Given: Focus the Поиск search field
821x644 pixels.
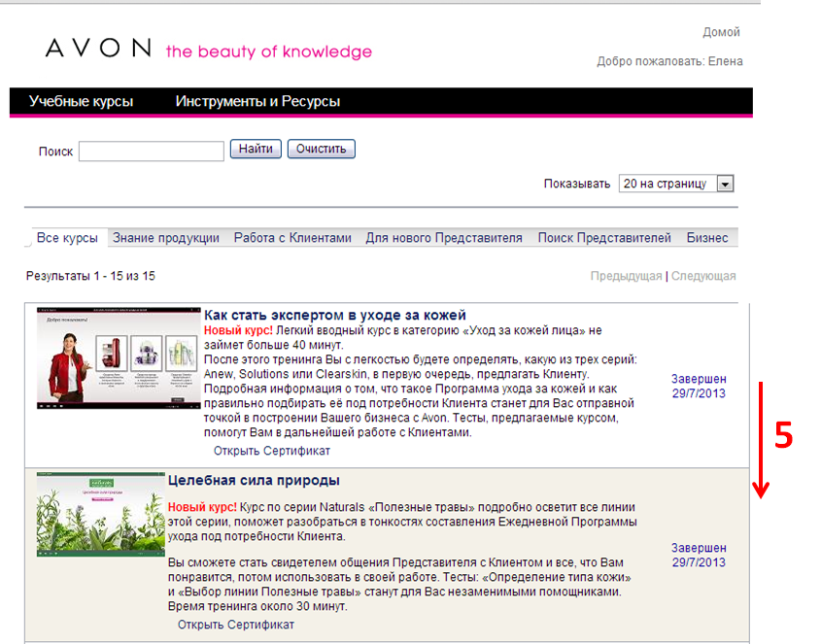Looking at the screenshot, I should tap(152, 152).
